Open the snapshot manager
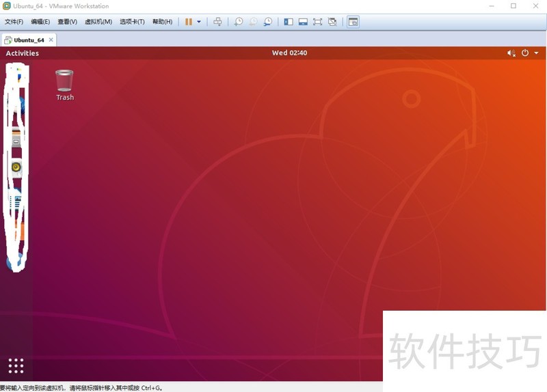 (268, 22)
